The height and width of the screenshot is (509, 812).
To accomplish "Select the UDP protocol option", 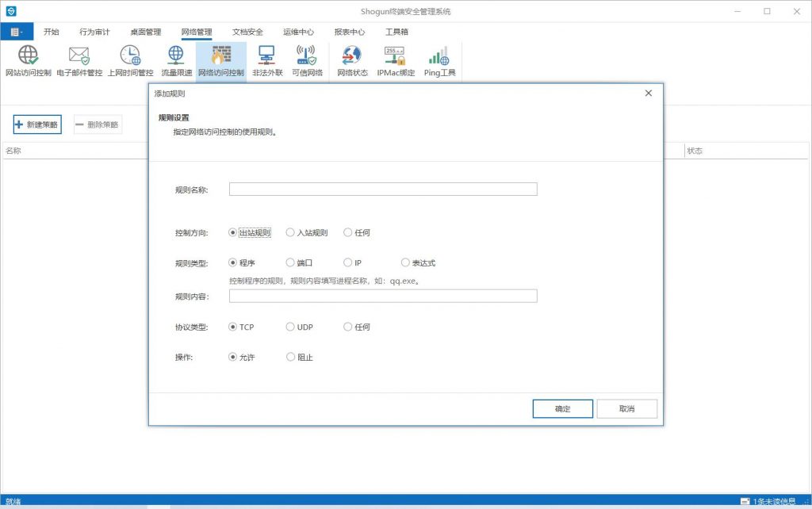I will pyautogui.click(x=290, y=327).
